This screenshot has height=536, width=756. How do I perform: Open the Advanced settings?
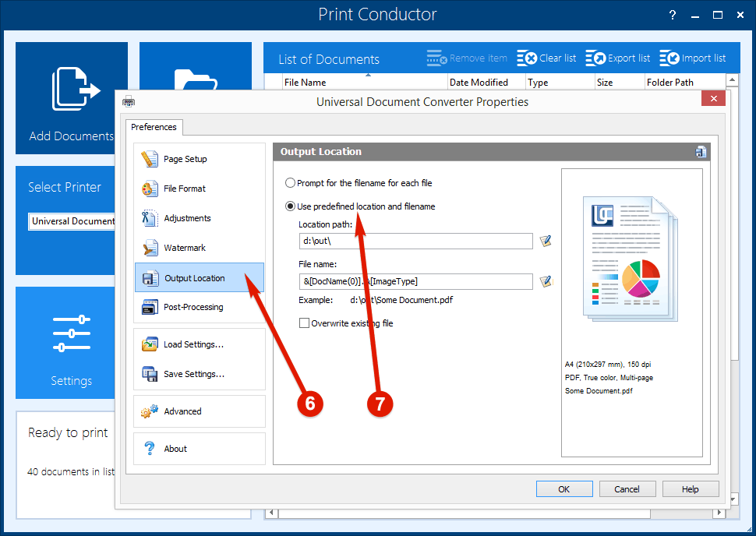click(x=199, y=411)
